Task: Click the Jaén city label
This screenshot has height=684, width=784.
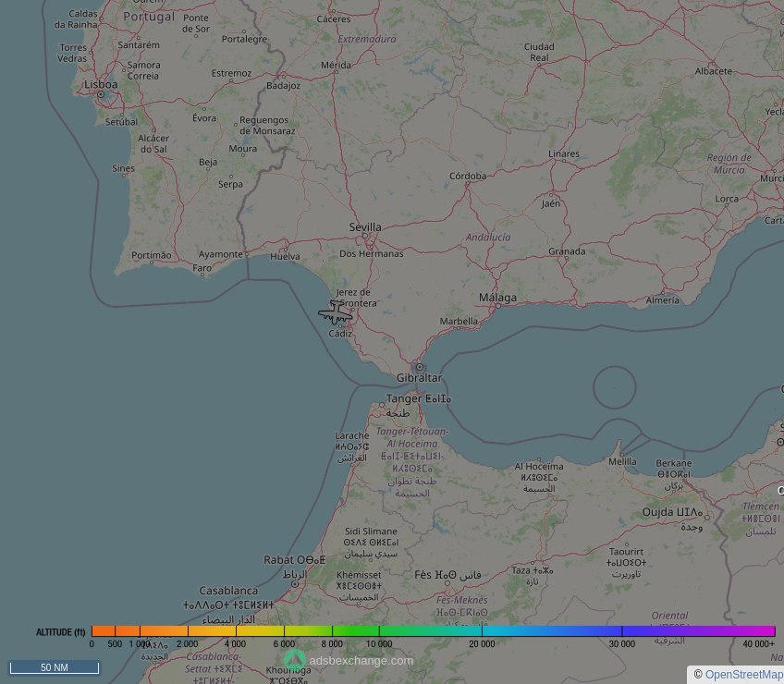Action: point(551,203)
